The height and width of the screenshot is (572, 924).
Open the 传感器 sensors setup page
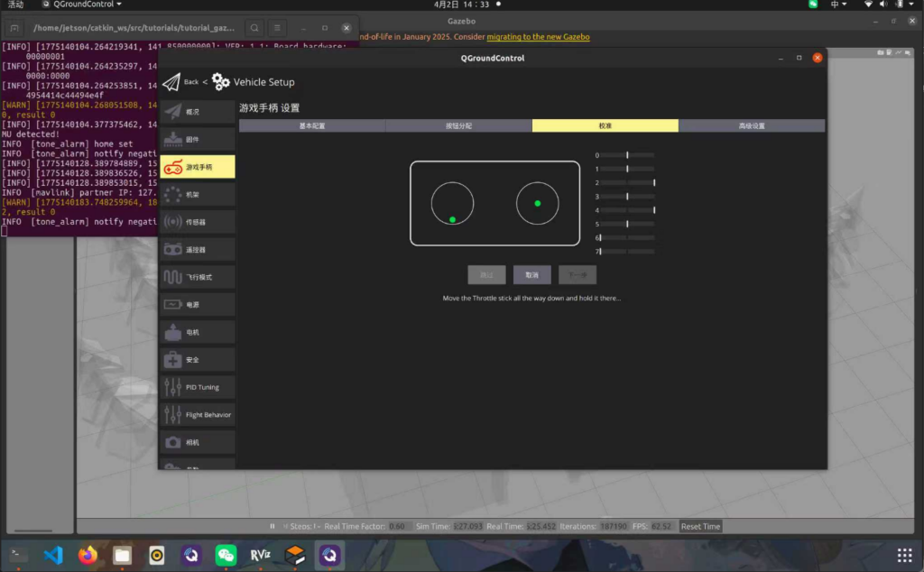pos(197,222)
